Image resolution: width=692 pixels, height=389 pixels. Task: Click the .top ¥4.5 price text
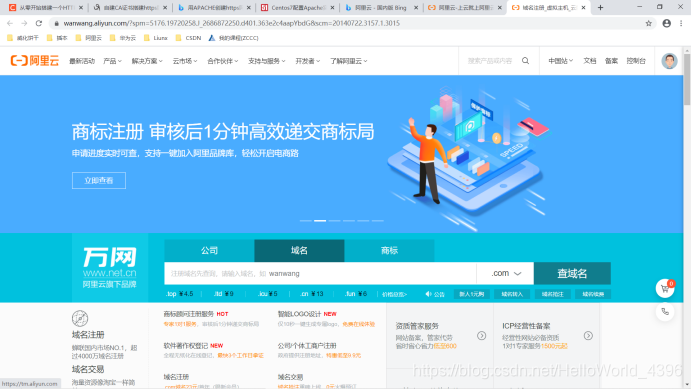179,294
